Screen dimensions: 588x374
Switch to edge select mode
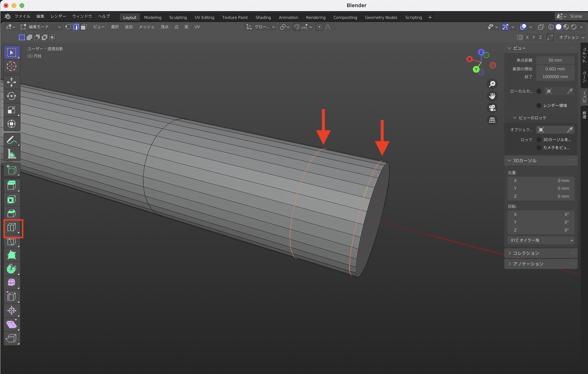[76, 27]
